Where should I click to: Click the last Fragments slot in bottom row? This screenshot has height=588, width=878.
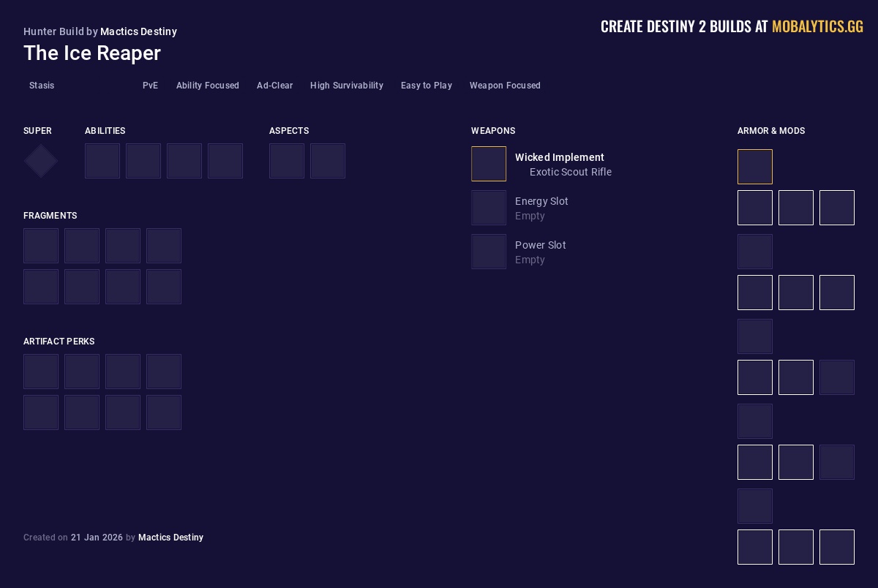[164, 287]
